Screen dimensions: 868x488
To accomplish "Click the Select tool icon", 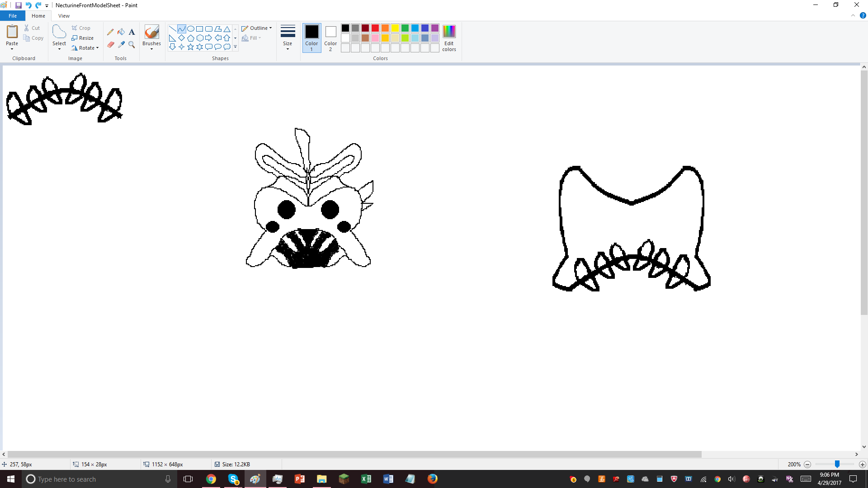I will pos(59,32).
